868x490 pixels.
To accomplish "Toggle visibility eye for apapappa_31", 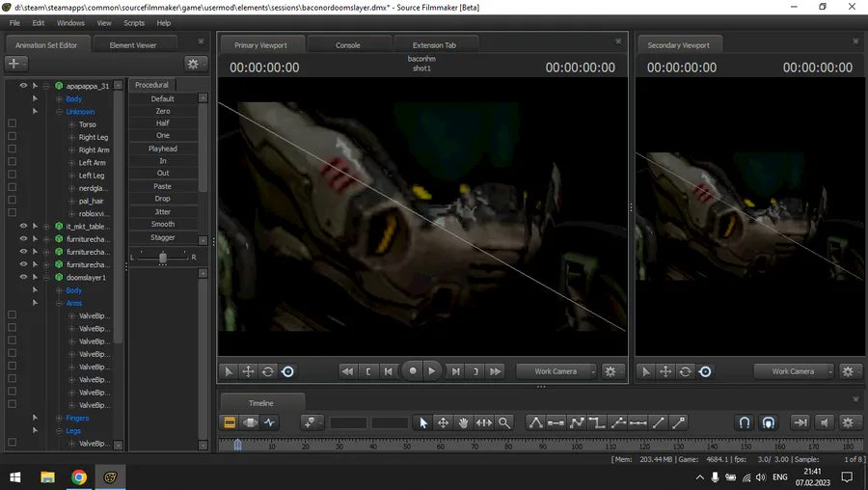I will [23, 86].
